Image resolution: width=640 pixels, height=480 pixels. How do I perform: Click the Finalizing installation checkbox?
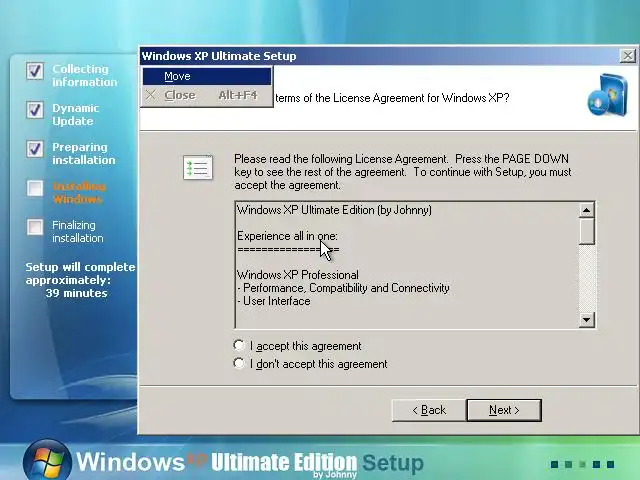[35, 227]
